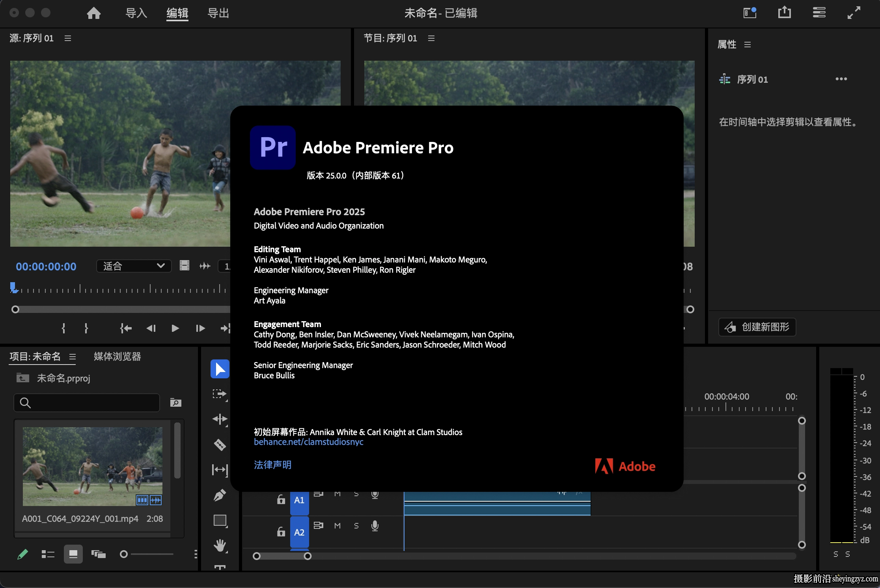Click the find bin from query icon
The image size is (880, 588).
click(x=175, y=402)
